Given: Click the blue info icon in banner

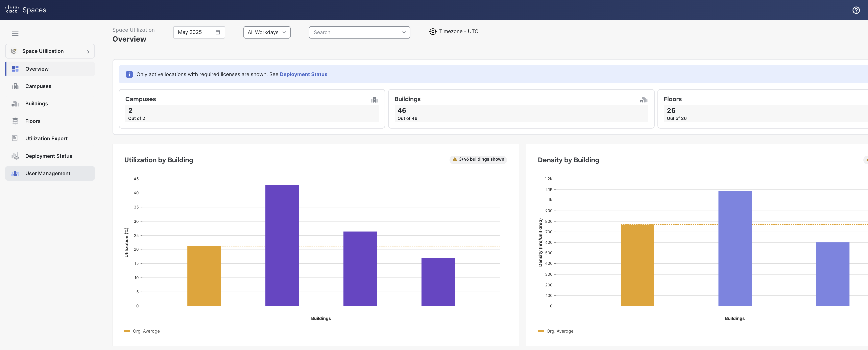Looking at the screenshot, I should pos(129,74).
